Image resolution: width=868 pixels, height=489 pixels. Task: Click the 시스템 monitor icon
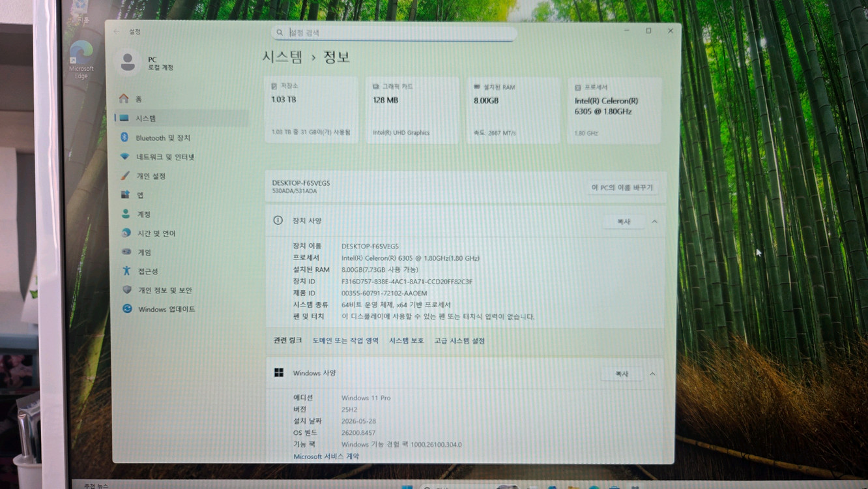pyautogui.click(x=124, y=118)
